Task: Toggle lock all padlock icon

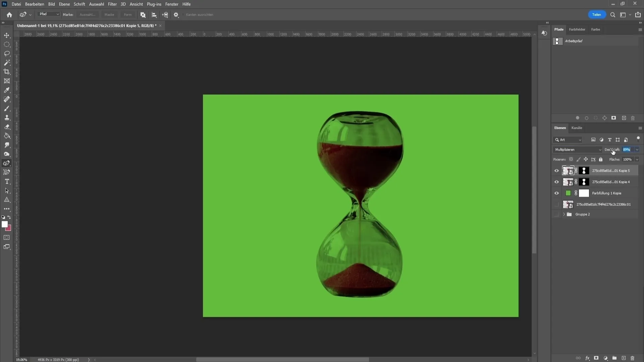Action: click(x=601, y=160)
